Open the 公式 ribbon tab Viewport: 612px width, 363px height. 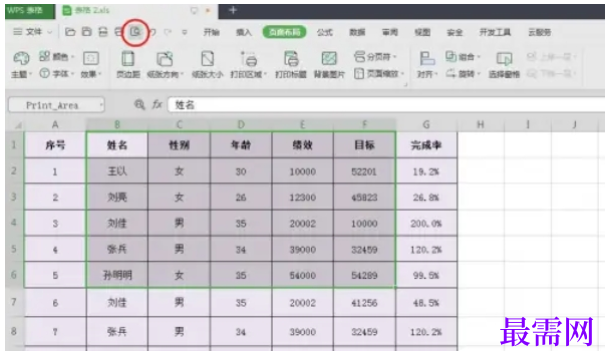[x=325, y=32]
